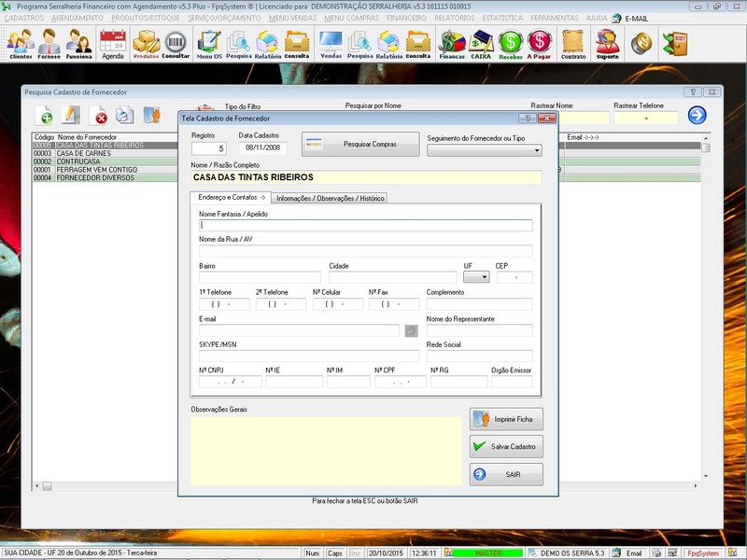Open the Suporte headset icon
The image size is (747, 560).
click(608, 44)
